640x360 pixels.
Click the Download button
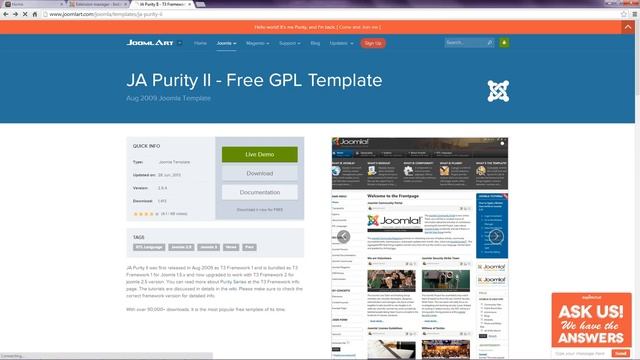click(x=260, y=173)
